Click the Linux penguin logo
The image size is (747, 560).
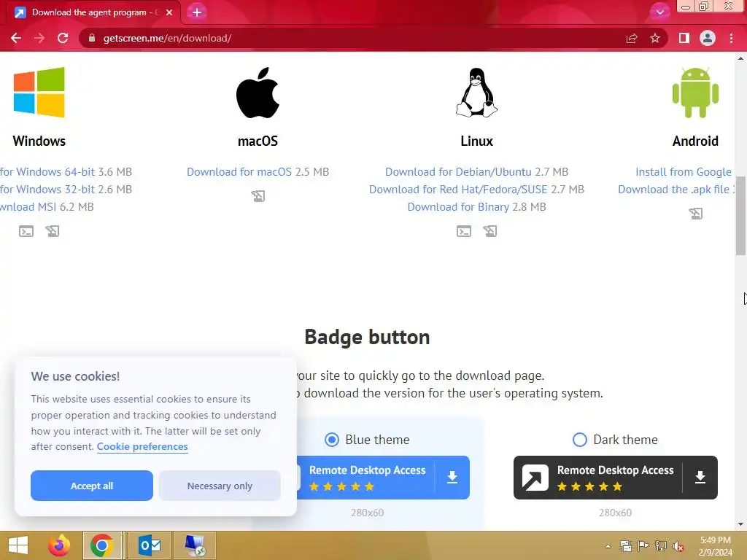[476, 93]
